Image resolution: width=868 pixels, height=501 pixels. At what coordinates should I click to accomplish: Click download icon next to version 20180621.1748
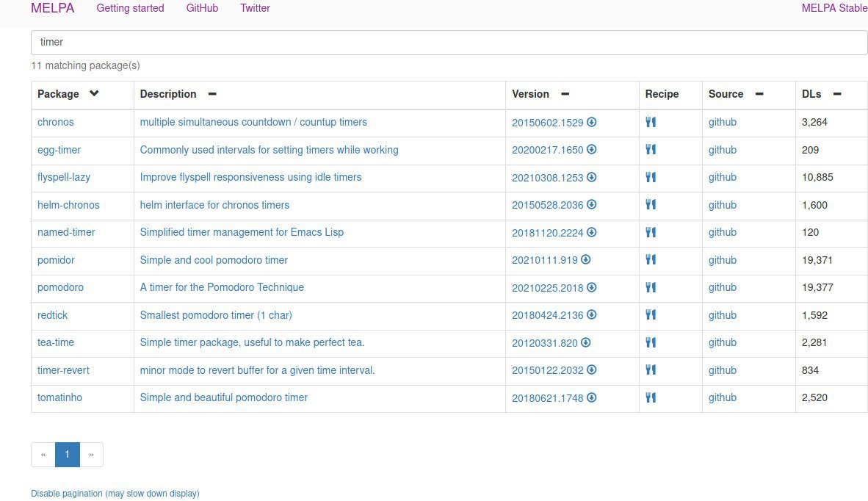[x=592, y=397]
